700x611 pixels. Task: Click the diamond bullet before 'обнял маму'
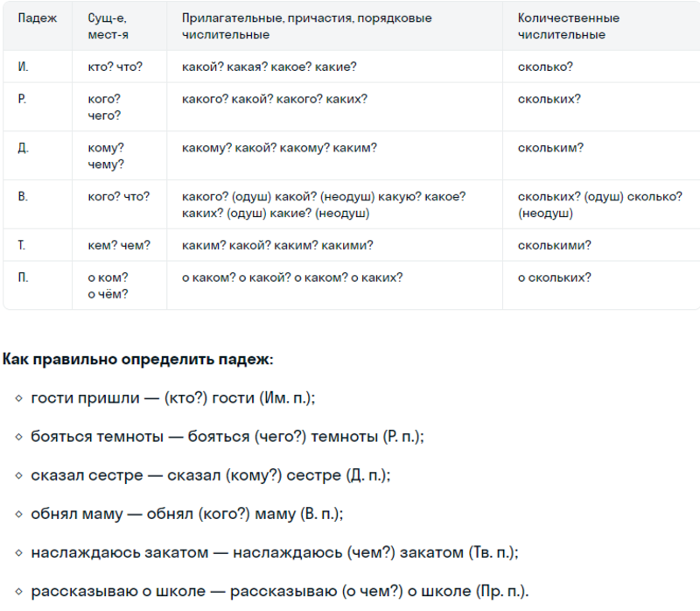pos(18,514)
